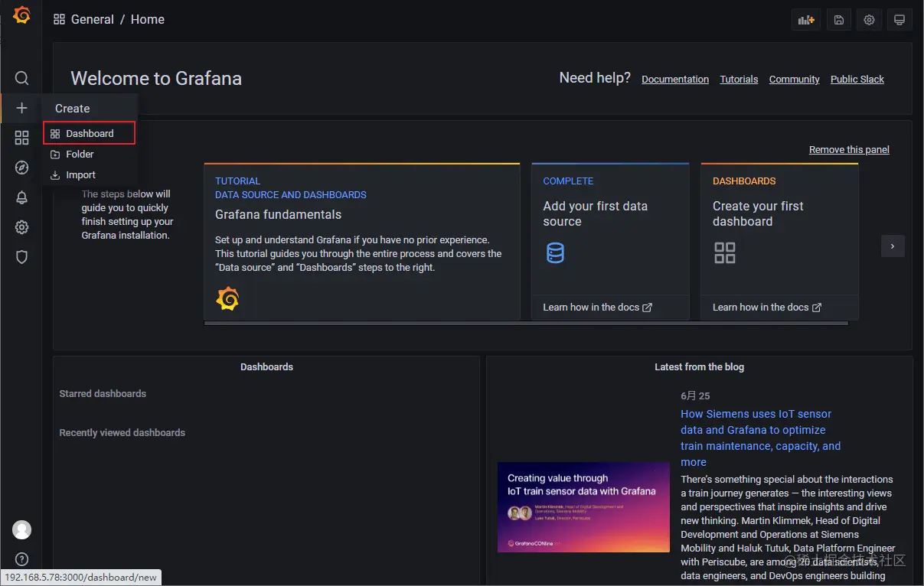Open the Grafana fundamentals tutorial card
924x586 pixels.
point(362,241)
